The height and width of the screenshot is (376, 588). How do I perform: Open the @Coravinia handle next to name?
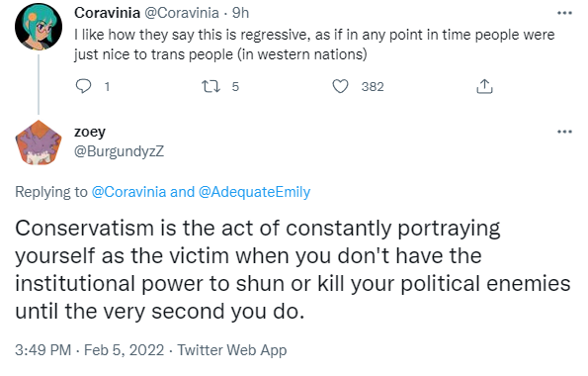(x=182, y=13)
